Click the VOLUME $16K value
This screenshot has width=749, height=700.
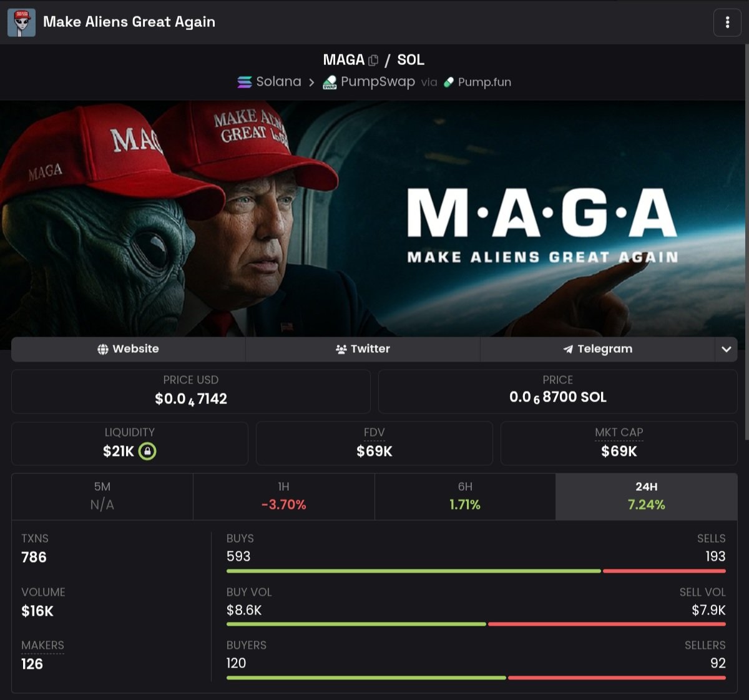tap(37, 611)
